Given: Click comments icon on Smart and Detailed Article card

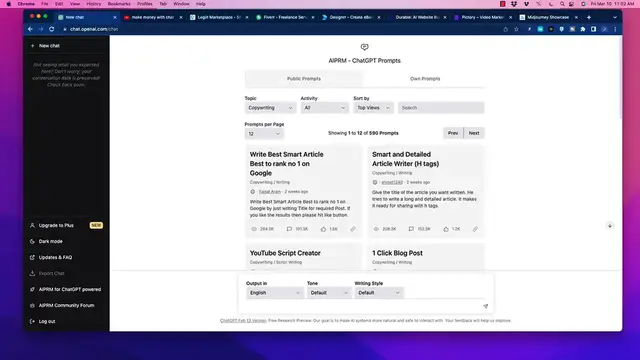Looking at the screenshot, I should tap(411, 229).
